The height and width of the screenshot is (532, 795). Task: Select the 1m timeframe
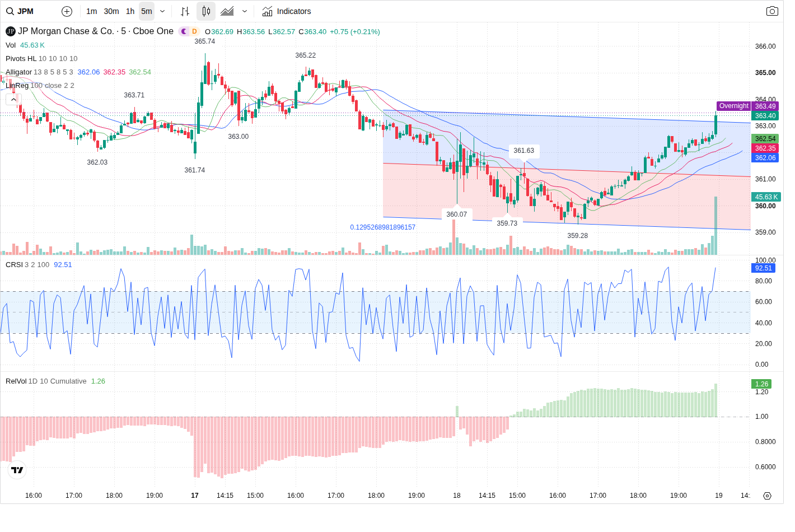point(92,11)
